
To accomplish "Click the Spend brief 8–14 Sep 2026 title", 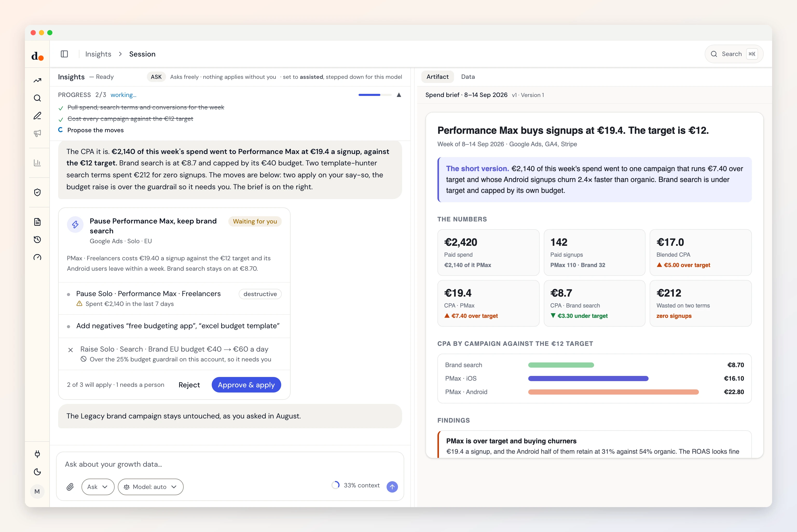I will click(x=466, y=95).
